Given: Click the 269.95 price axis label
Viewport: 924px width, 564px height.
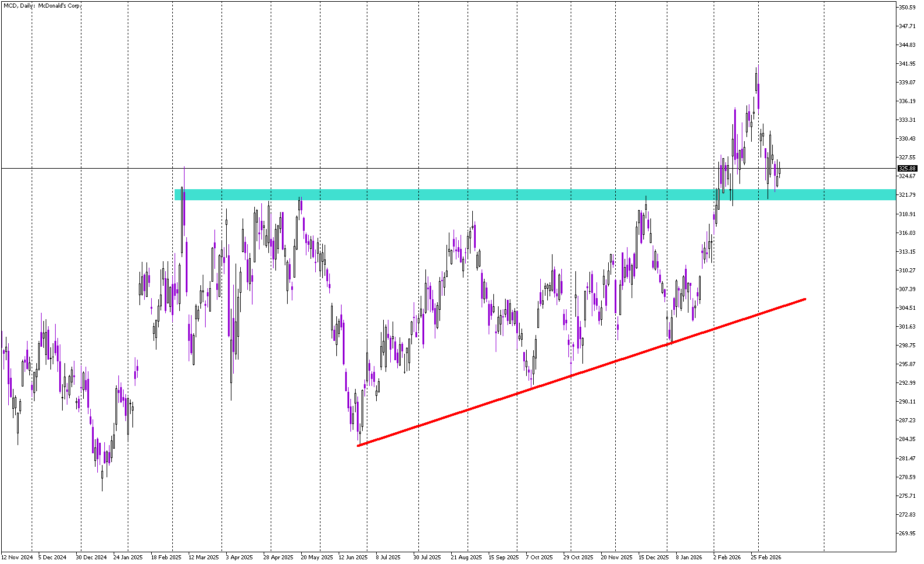Looking at the screenshot, I should [907, 534].
